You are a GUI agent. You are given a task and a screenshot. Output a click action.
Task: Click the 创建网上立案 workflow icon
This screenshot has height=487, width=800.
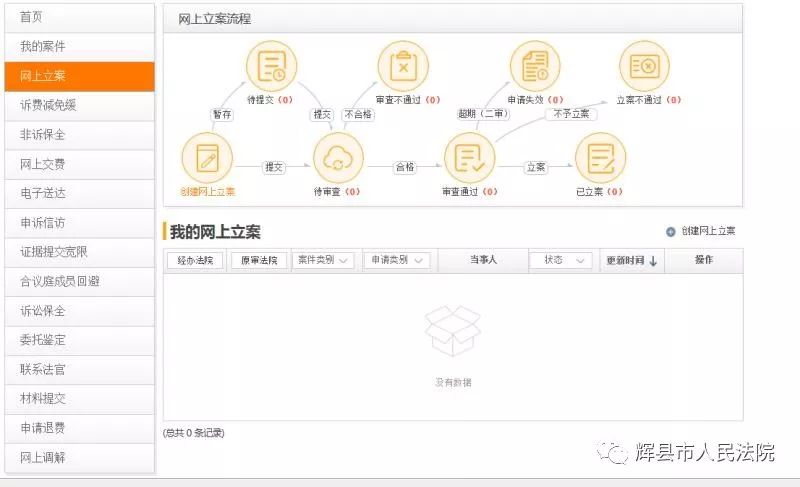207,158
